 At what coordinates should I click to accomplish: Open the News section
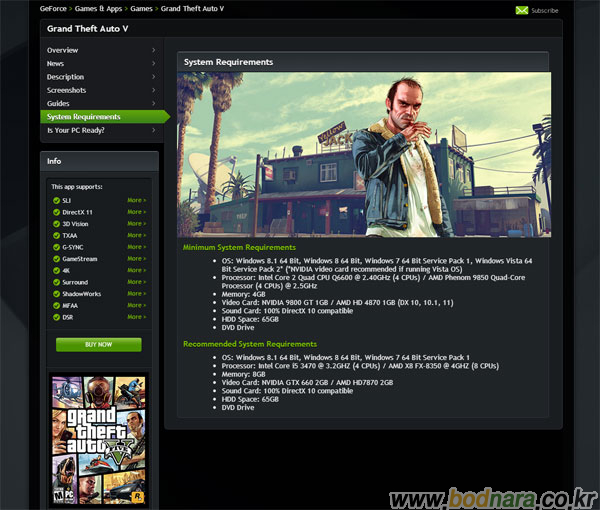[x=55, y=64]
